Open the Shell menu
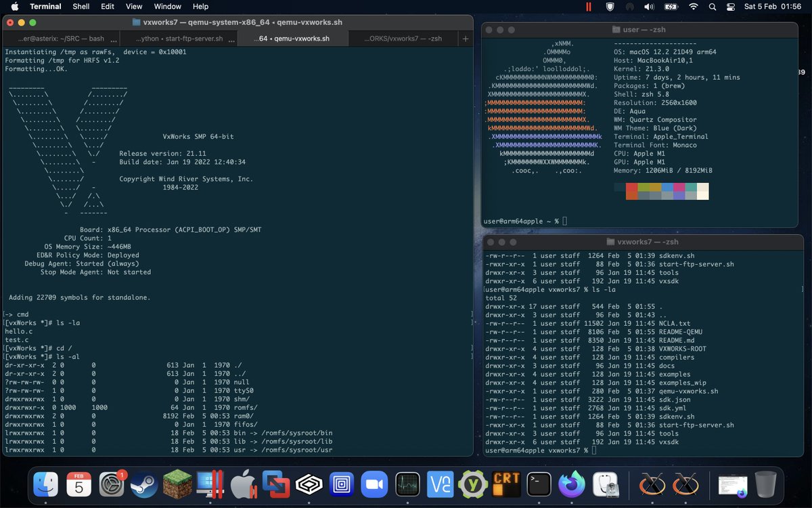 81,6
